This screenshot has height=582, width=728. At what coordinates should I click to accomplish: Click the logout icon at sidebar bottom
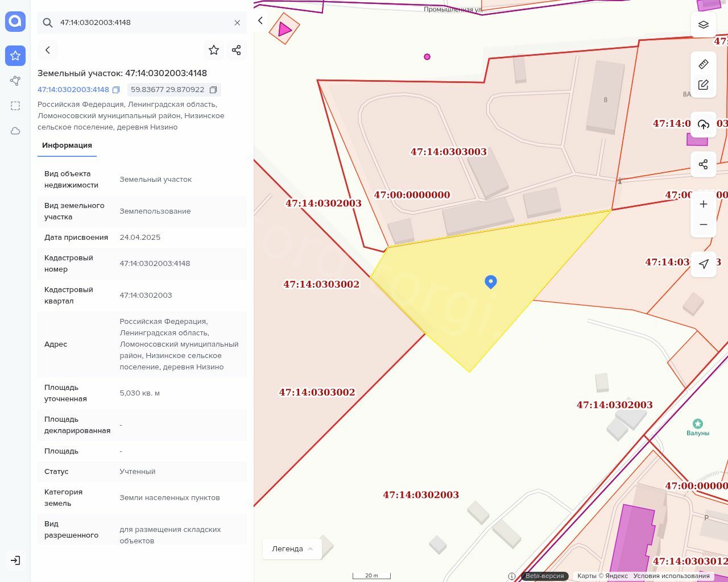coord(15,560)
